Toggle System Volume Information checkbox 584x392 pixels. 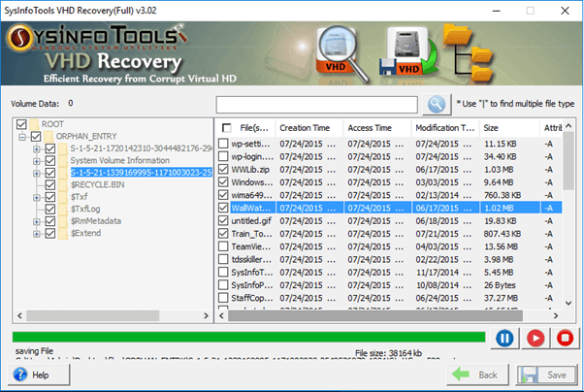50,161
